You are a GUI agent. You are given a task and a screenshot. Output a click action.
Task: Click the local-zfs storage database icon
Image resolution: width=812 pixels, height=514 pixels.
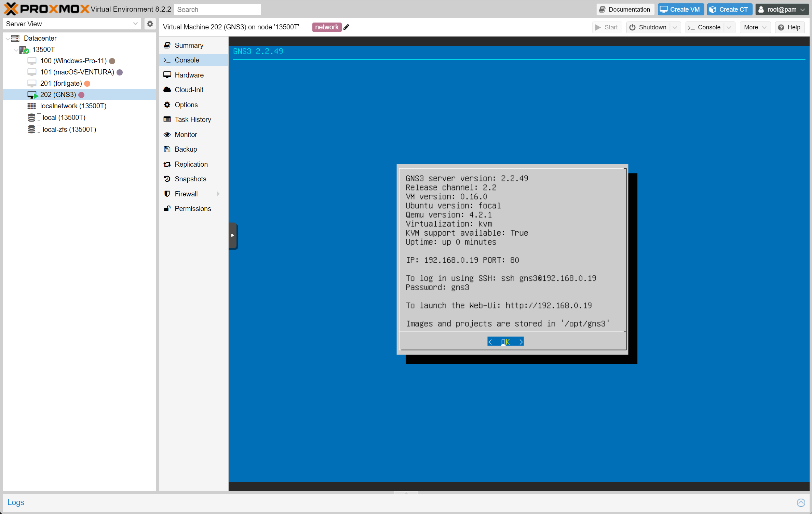31,129
